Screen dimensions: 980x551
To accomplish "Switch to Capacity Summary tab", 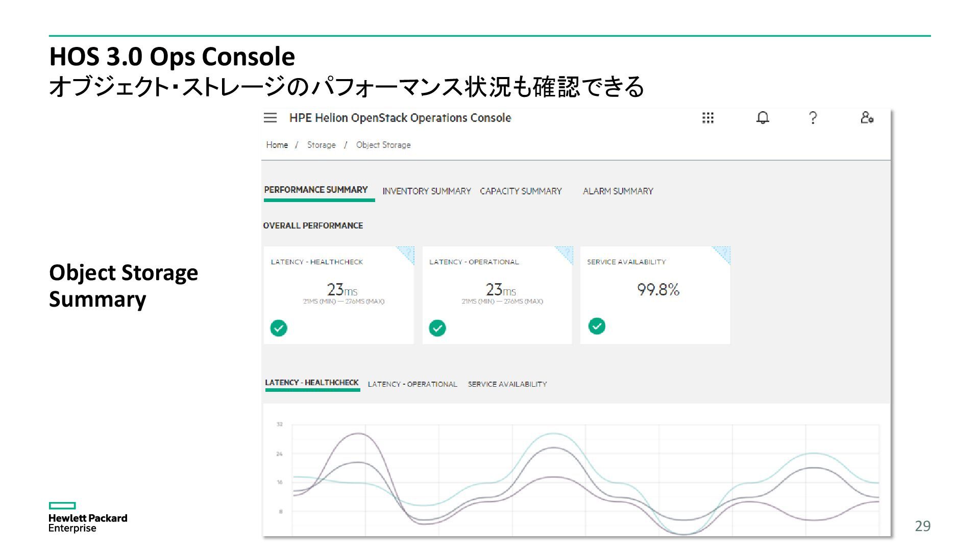I will click(521, 191).
